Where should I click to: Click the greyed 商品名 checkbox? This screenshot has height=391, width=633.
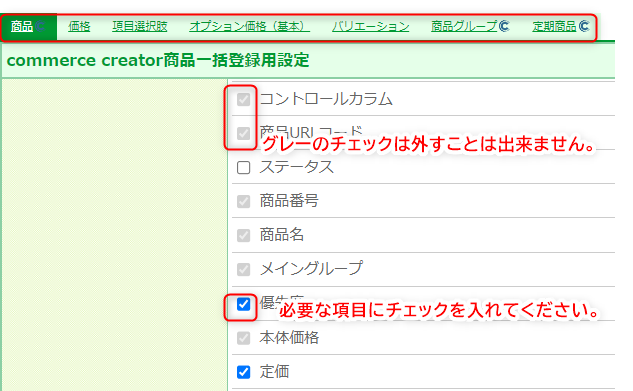coord(243,235)
